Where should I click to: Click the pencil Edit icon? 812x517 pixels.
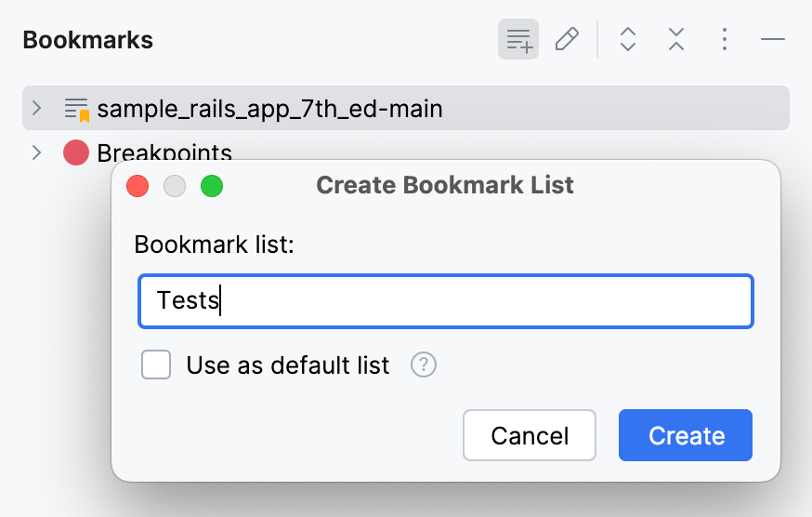(x=566, y=40)
